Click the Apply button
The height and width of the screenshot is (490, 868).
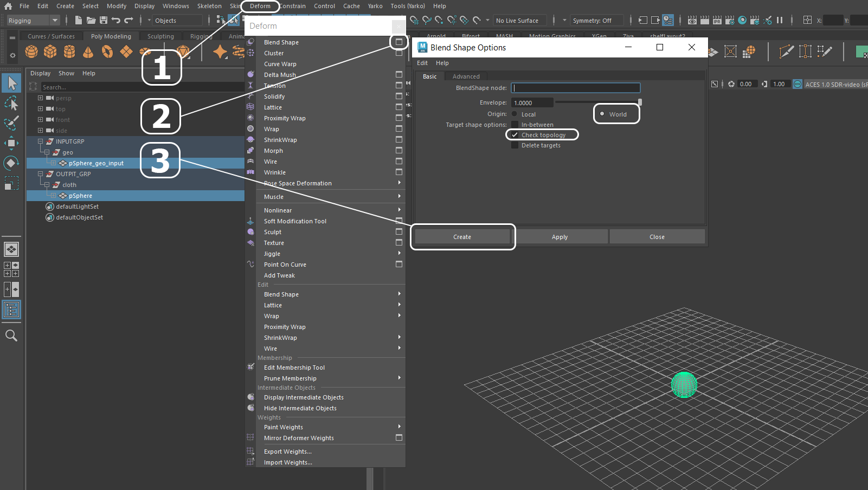pos(560,237)
